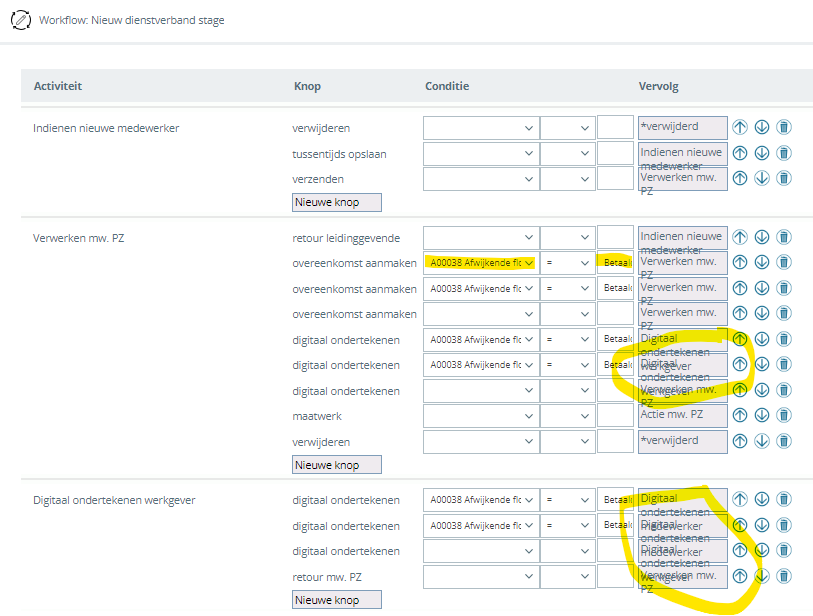Screen dimensions: 813x616
Task: Click the retour leidinggevende knop label
Action: pos(346,238)
